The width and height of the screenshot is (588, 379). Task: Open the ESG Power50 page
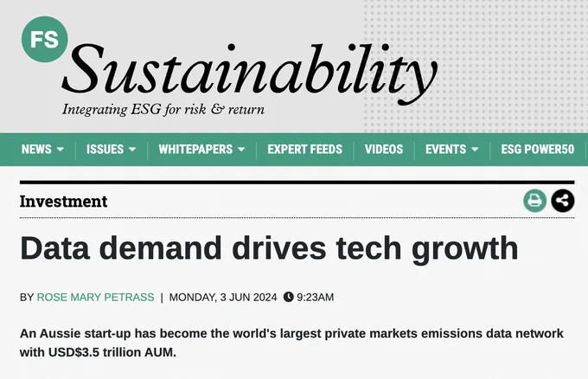tap(537, 150)
